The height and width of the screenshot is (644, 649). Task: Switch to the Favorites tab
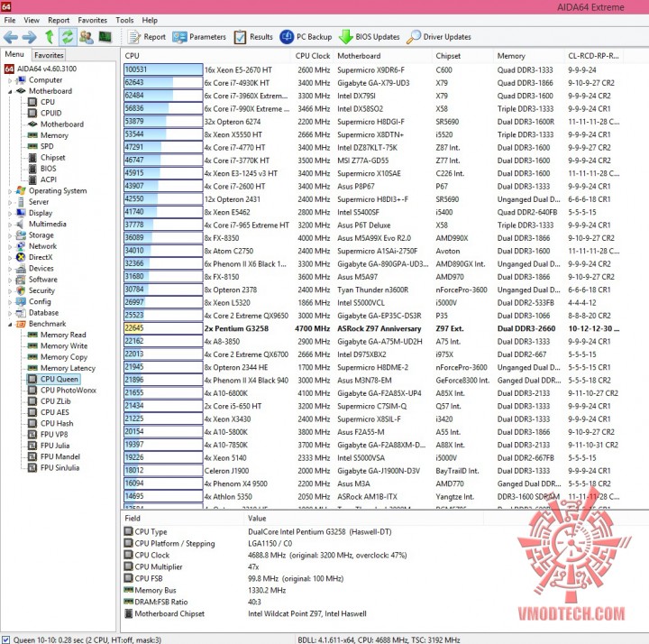pyautogui.click(x=49, y=55)
